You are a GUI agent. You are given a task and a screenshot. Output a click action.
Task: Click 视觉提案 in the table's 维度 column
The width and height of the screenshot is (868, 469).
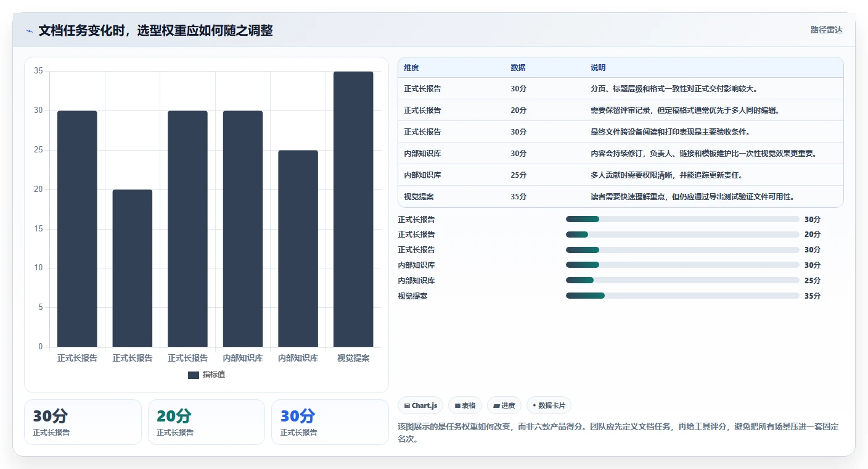(x=419, y=197)
